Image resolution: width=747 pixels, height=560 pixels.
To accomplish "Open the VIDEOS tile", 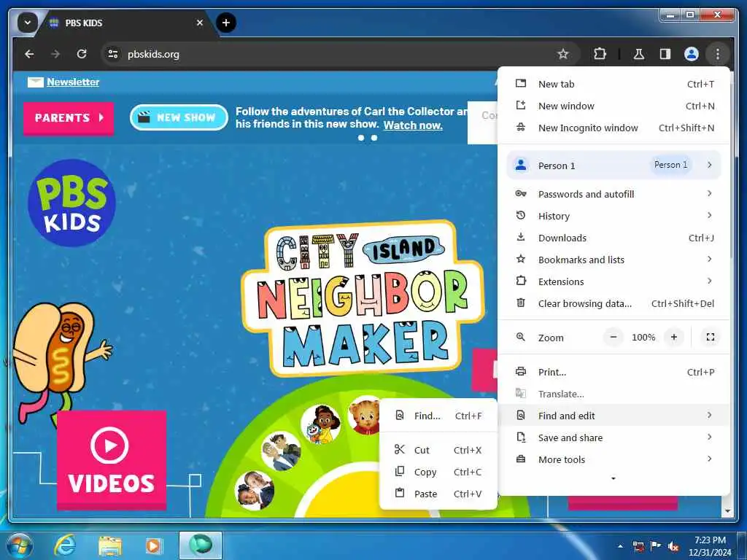I will (112, 459).
